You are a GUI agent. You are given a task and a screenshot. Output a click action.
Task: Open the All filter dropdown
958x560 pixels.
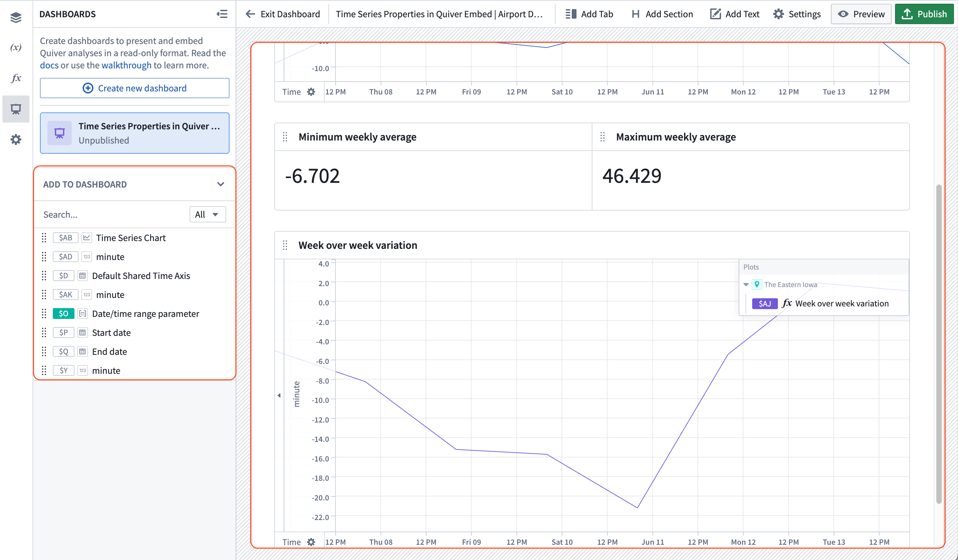coord(207,214)
